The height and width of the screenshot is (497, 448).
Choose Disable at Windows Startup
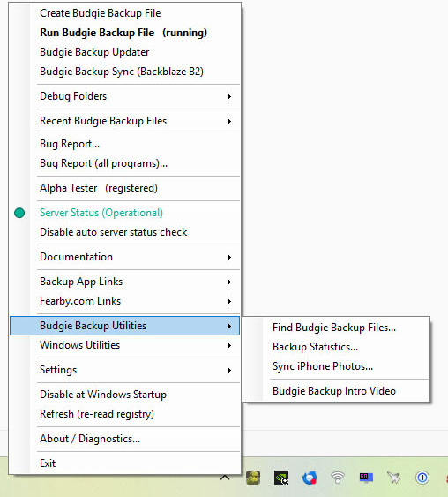(124, 395)
